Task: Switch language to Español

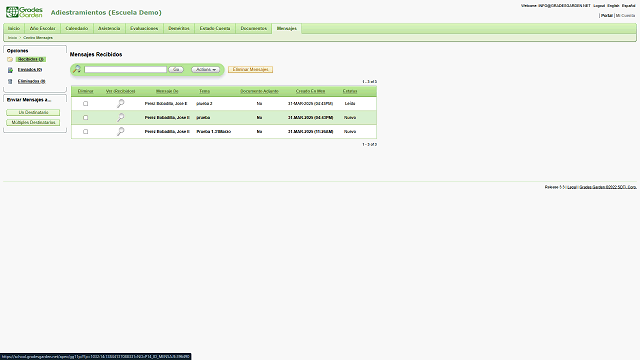Action: (629, 6)
